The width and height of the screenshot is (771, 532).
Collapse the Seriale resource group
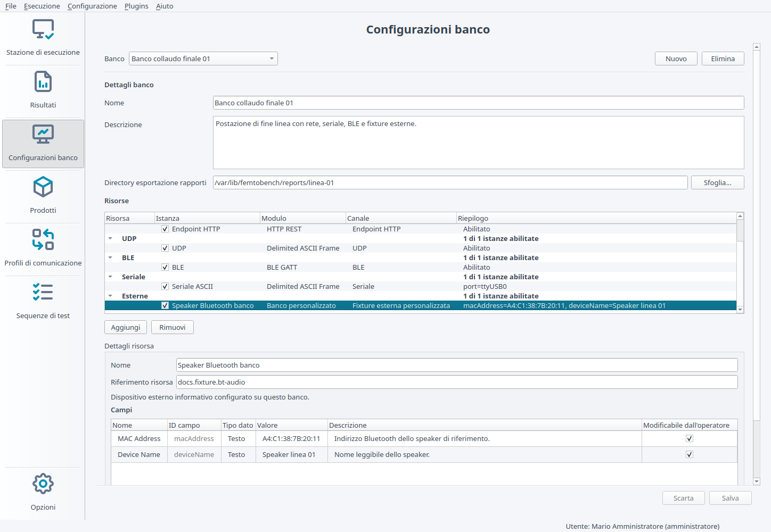(x=110, y=277)
